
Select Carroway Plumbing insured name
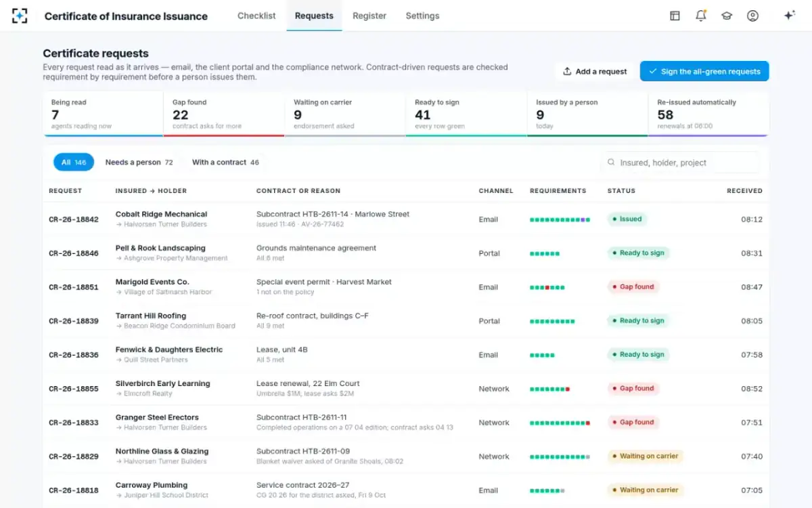[x=152, y=485]
